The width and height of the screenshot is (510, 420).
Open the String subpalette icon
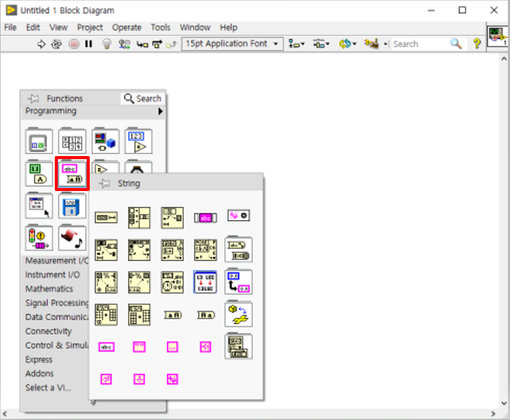tap(72, 174)
